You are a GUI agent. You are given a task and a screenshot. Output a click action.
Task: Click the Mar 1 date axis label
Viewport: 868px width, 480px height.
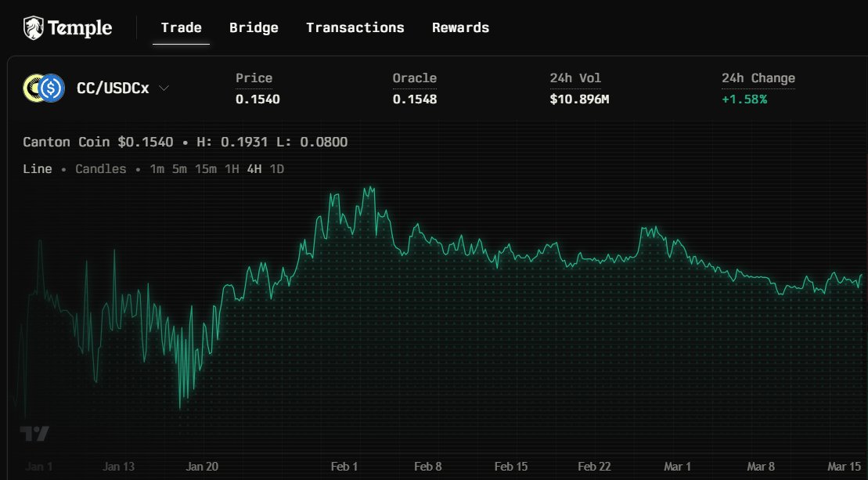click(x=677, y=466)
